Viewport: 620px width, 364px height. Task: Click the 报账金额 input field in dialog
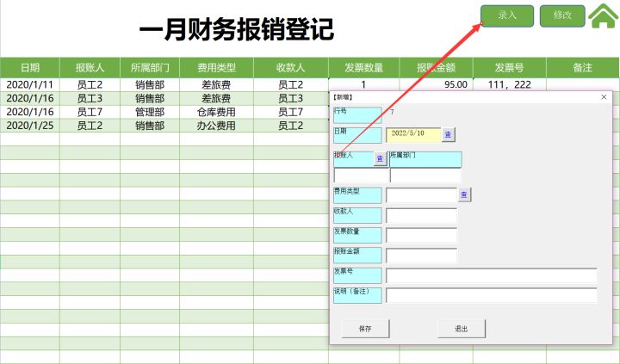(x=421, y=256)
